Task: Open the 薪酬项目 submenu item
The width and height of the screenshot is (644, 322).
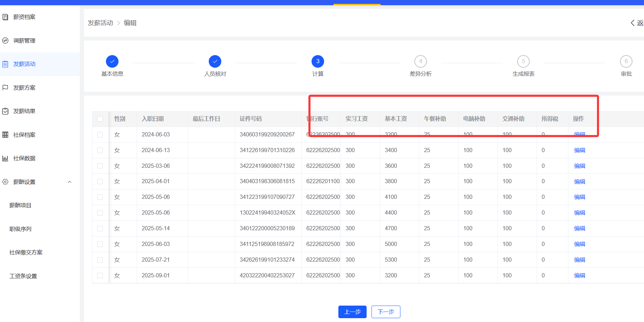Action: [20, 205]
